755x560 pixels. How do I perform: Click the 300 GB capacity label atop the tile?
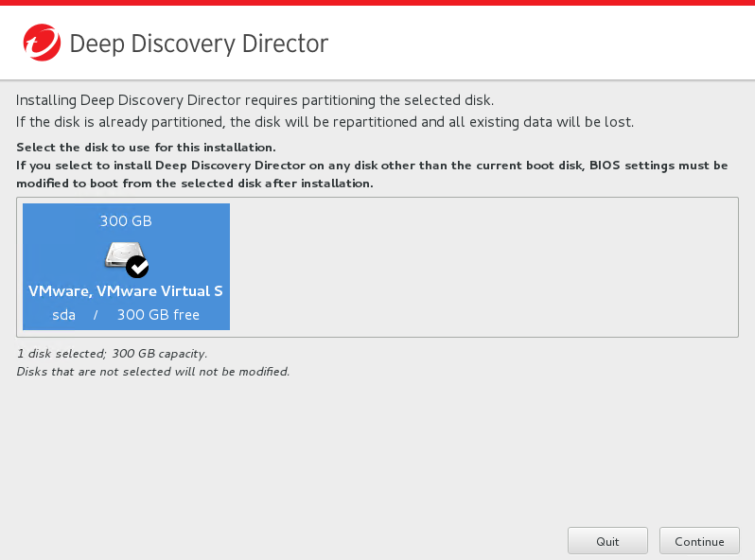[126, 221]
